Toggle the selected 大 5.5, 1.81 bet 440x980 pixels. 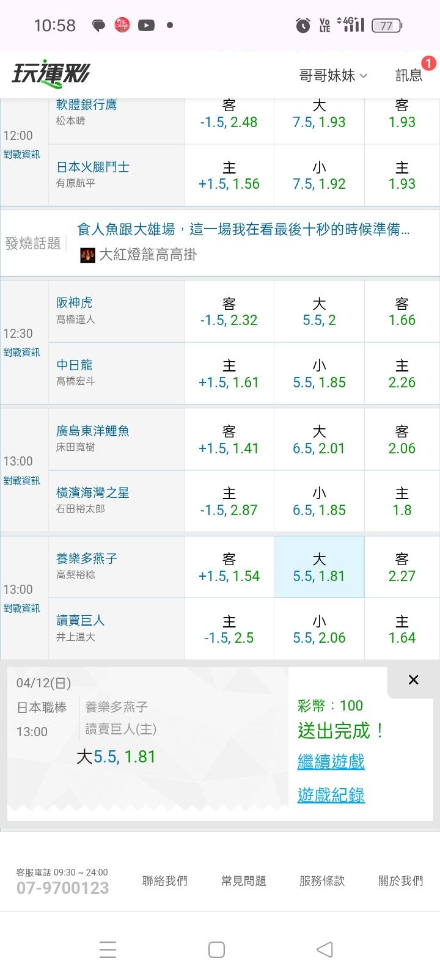coord(319,568)
